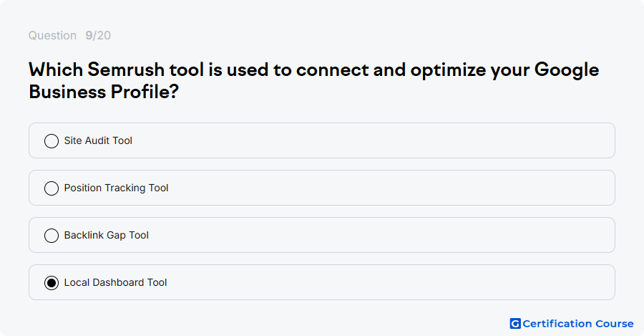The image size is (644, 336).
Task: Click the "Backlink Gap Tool" label text
Action: (107, 235)
